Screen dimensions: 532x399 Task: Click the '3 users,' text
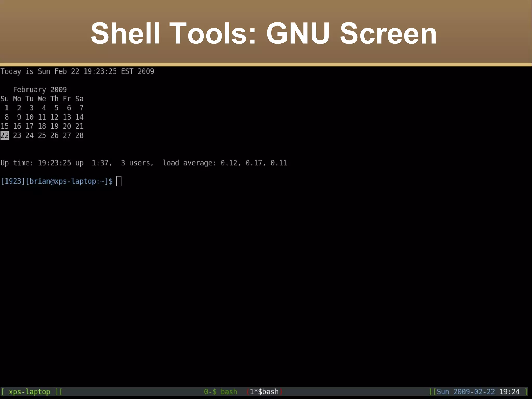point(137,163)
